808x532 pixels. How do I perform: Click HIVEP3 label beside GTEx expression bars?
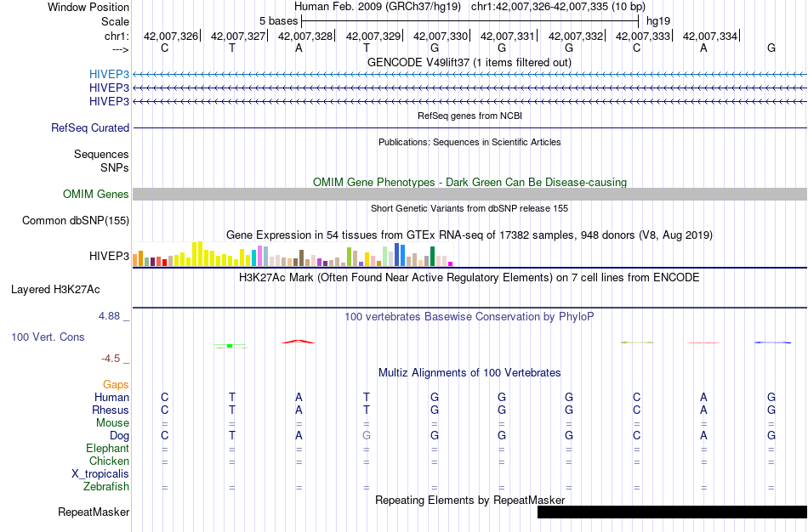point(109,256)
